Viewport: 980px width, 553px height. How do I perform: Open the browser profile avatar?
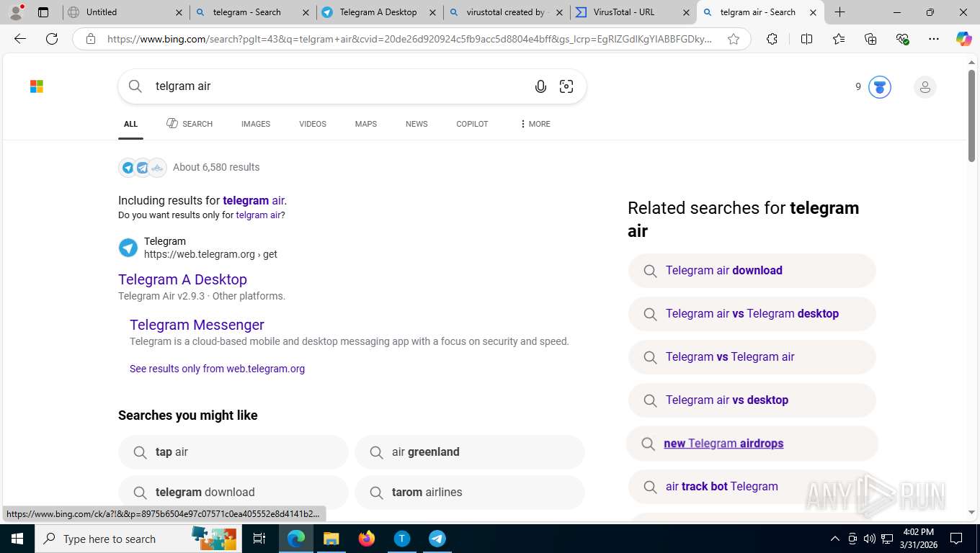[16, 12]
